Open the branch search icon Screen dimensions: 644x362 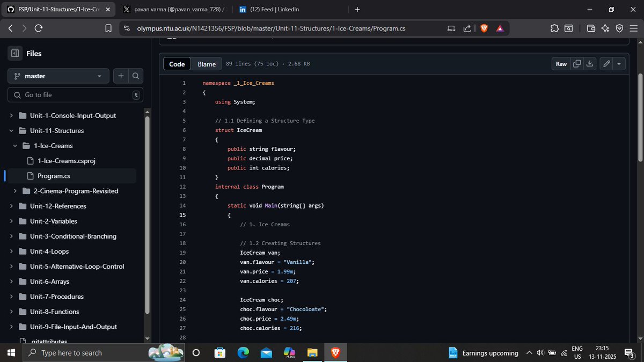136,76
